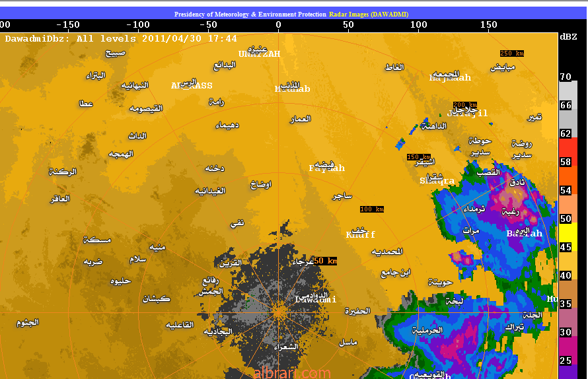Click the Radar Images (DAWADMI) title text
The width and height of the screenshot is (588, 379).
(x=369, y=15)
